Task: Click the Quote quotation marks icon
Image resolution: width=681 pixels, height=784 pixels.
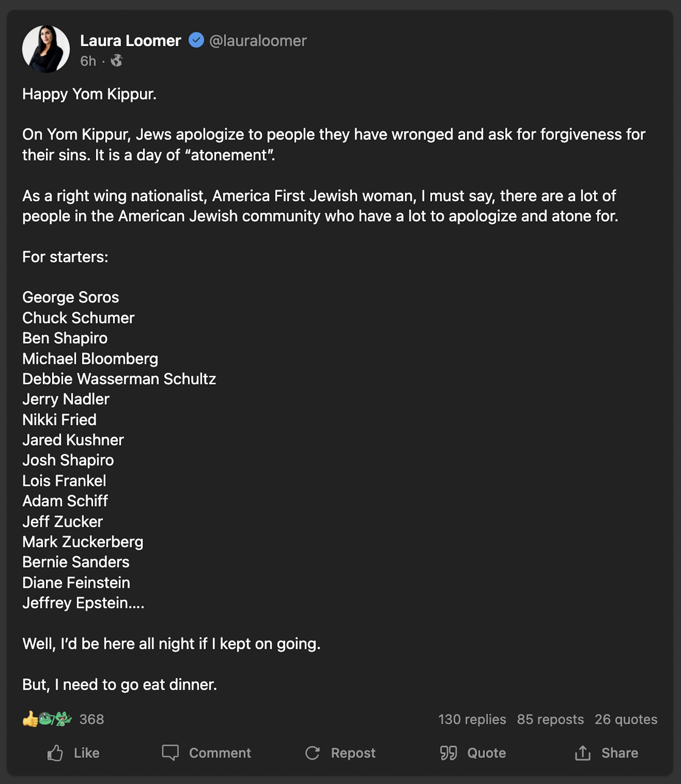Action: (449, 753)
